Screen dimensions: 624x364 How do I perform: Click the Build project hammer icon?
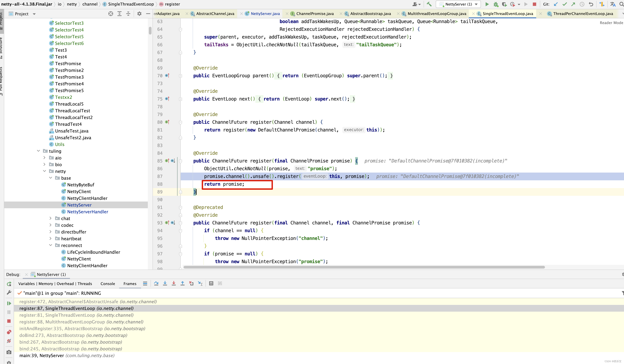pyautogui.click(x=429, y=4)
